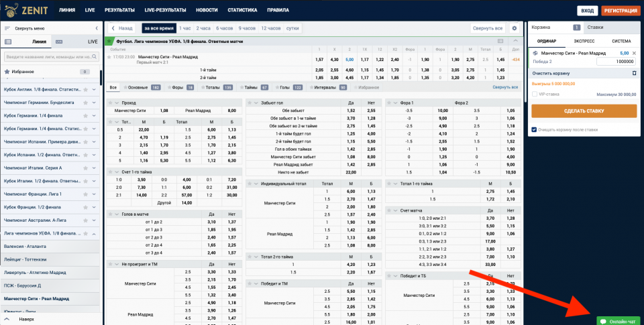Select the 12 часов time filter
This screenshot has width=644, height=325.
click(270, 28)
